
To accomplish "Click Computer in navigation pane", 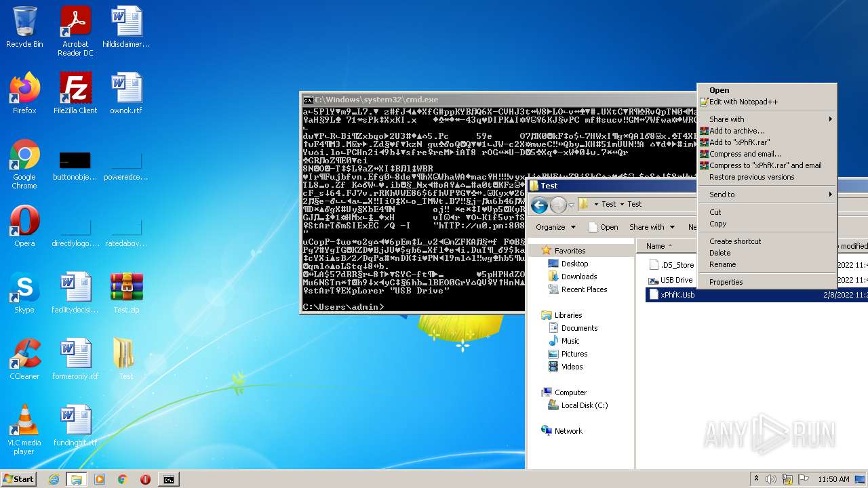I will (570, 392).
